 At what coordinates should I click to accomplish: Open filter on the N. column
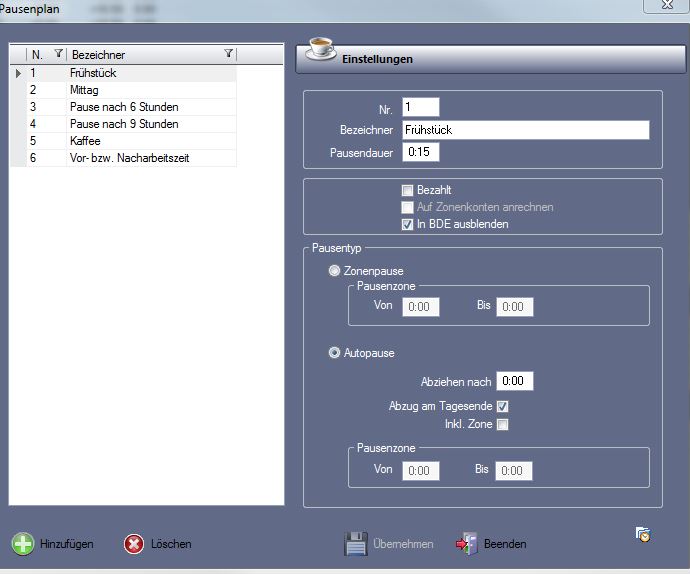point(57,54)
